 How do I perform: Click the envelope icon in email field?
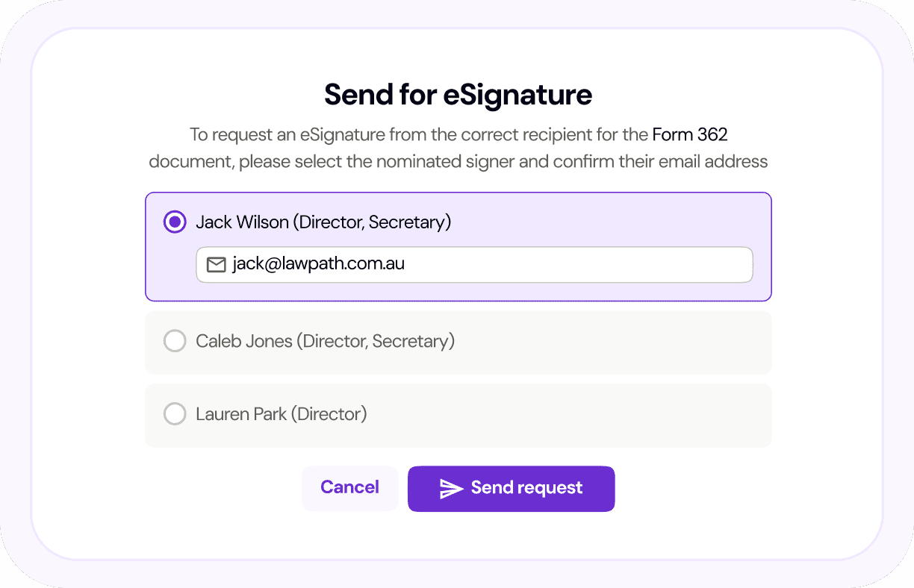click(216, 265)
